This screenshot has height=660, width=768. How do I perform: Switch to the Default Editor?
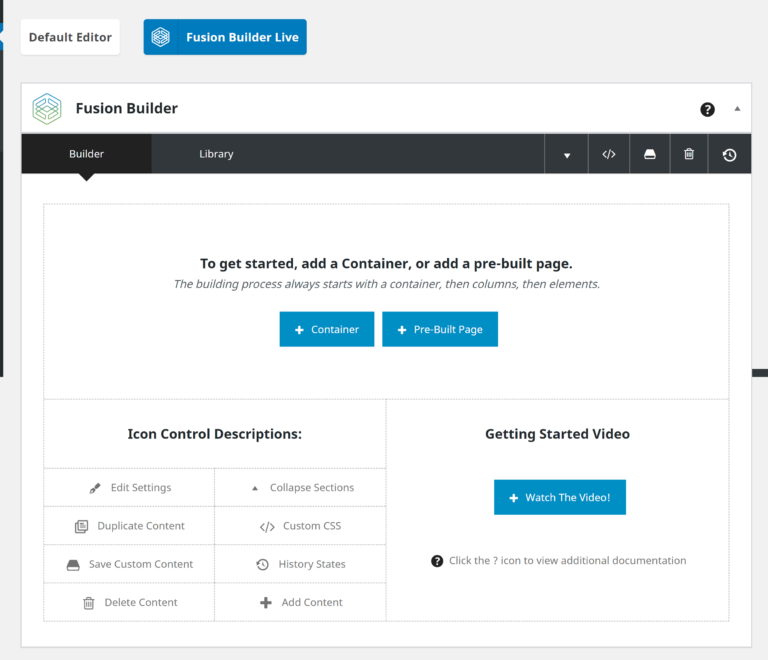[x=70, y=37]
